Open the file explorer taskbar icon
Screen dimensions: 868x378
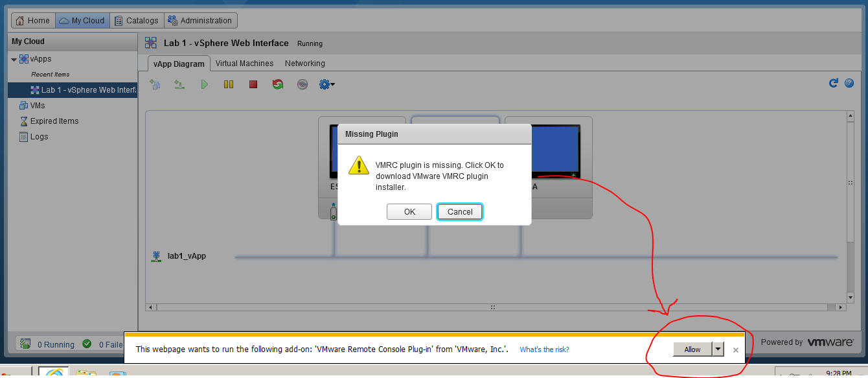tap(85, 374)
